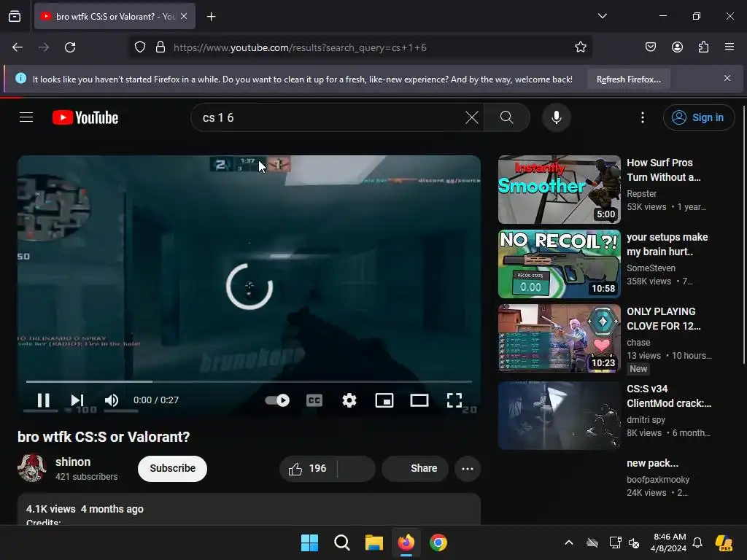Seek on the video progress bar
Image resolution: width=747 pixels, height=560 pixels.
(249, 381)
